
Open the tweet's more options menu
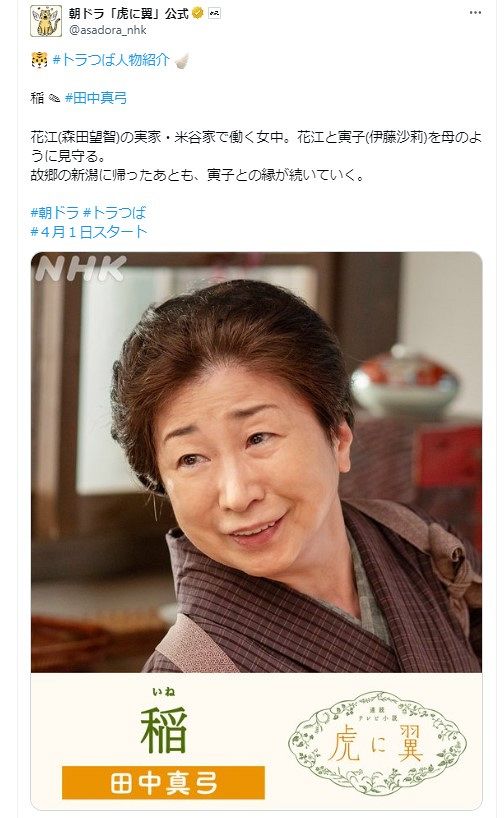click(x=475, y=13)
